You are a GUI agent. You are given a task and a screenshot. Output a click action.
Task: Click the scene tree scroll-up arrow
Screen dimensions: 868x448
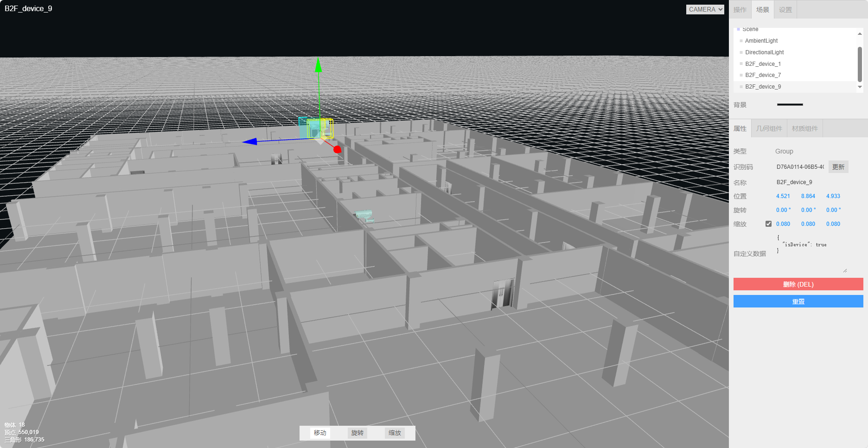[x=860, y=33]
